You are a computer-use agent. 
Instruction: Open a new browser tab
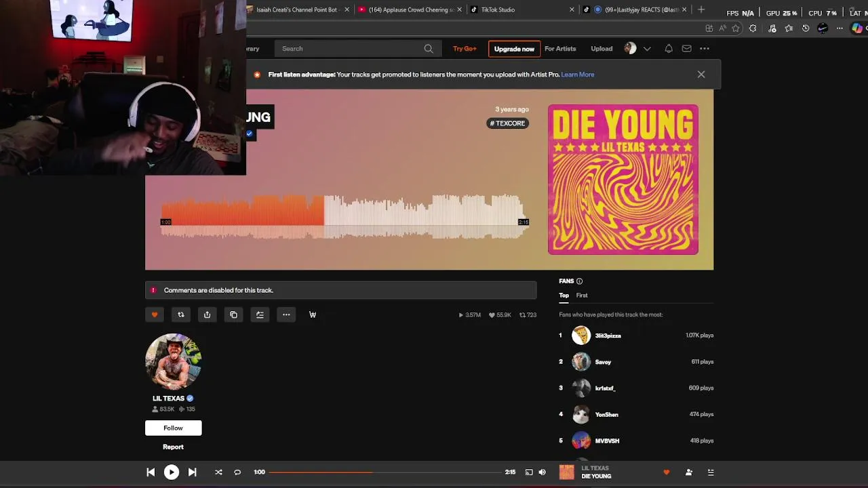(x=701, y=9)
